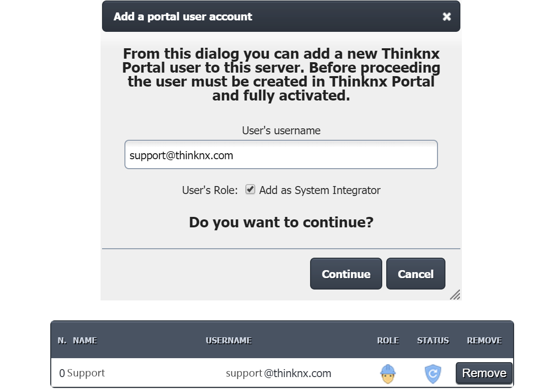Click the User's Role label
The width and height of the screenshot is (542, 392).
[x=210, y=190]
